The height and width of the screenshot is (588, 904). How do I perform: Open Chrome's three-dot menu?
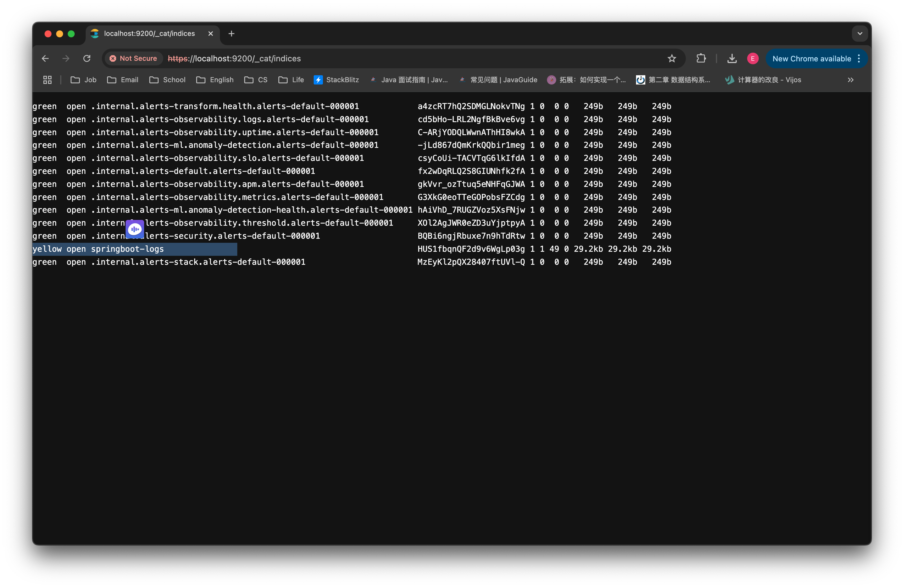tap(859, 58)
